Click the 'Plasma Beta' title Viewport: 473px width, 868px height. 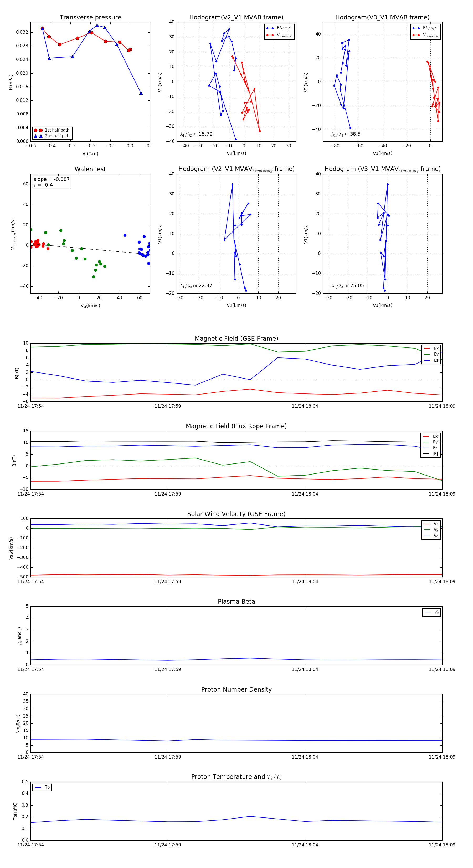coord(236,602)
